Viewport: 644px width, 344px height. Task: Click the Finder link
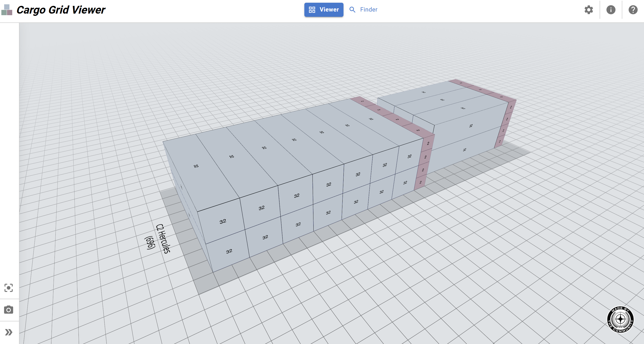[x=368, y=10]
